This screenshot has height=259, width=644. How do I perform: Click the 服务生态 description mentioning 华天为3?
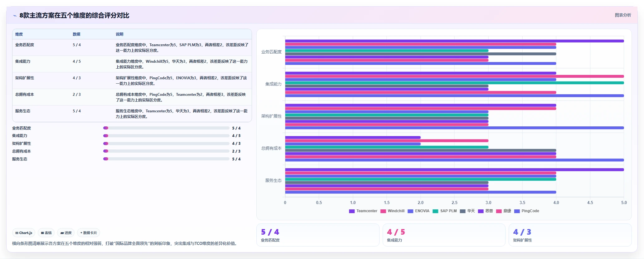[x=182, y=114]
